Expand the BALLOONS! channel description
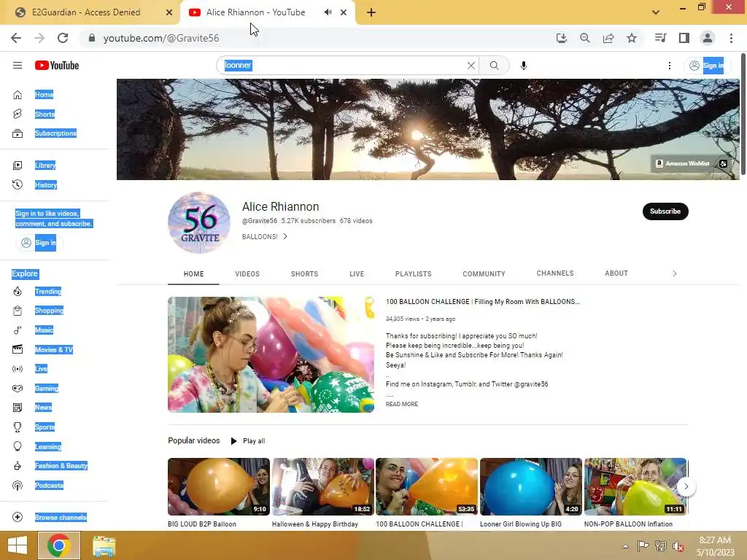 point(264,237)
